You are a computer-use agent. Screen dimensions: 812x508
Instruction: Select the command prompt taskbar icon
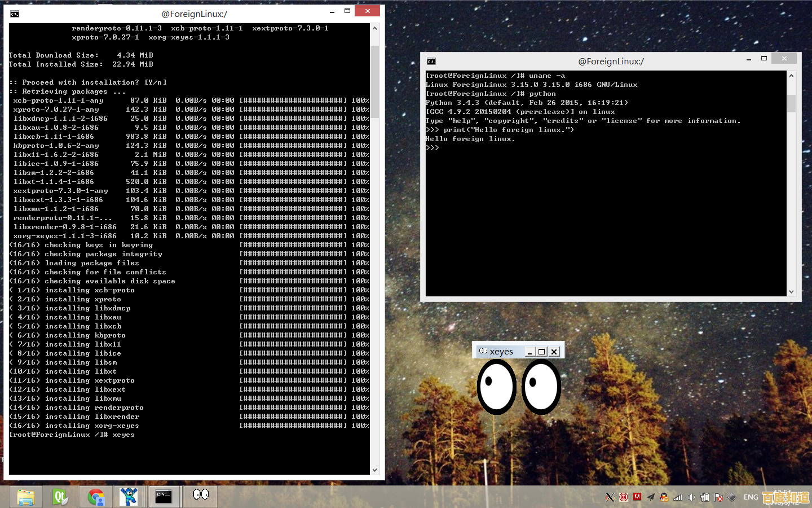(164, 497)
